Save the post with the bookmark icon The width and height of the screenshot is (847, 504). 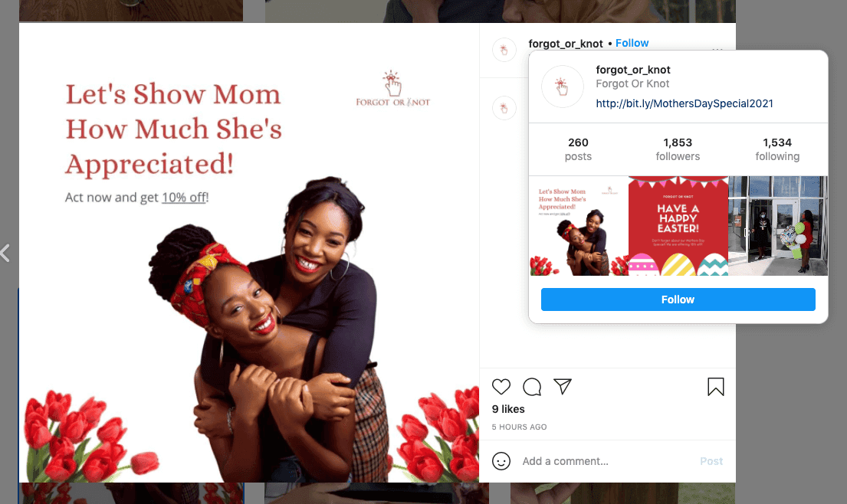[716, 386]
